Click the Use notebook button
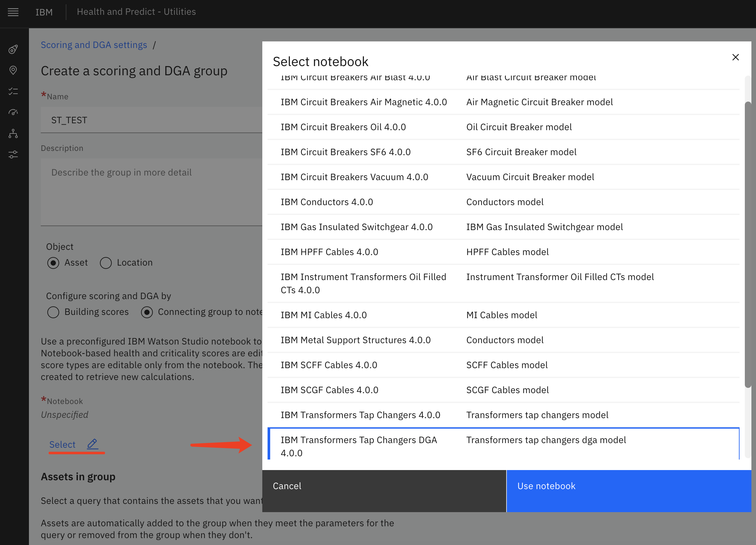Image resolution: width=756 pixels, height=545 pixels. 629,491
